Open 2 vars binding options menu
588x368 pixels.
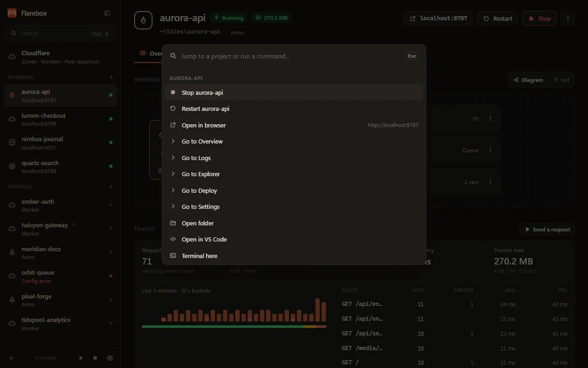[490, 182]
